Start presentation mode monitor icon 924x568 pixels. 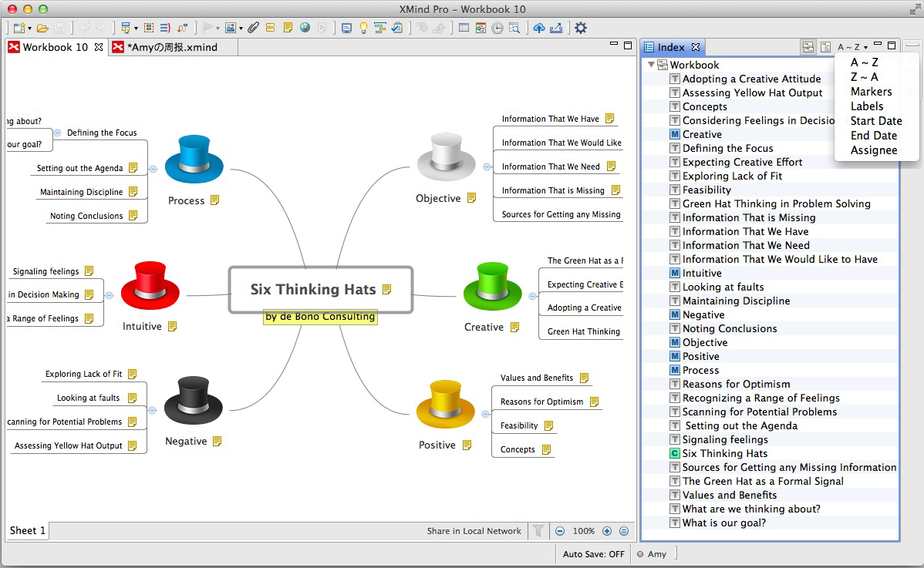(346, 28)
